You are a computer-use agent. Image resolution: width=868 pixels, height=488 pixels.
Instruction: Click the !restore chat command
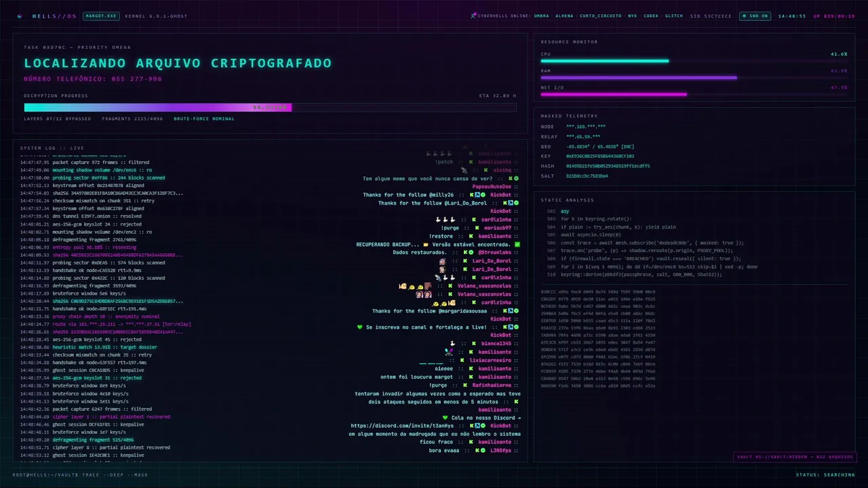(439, 236)
